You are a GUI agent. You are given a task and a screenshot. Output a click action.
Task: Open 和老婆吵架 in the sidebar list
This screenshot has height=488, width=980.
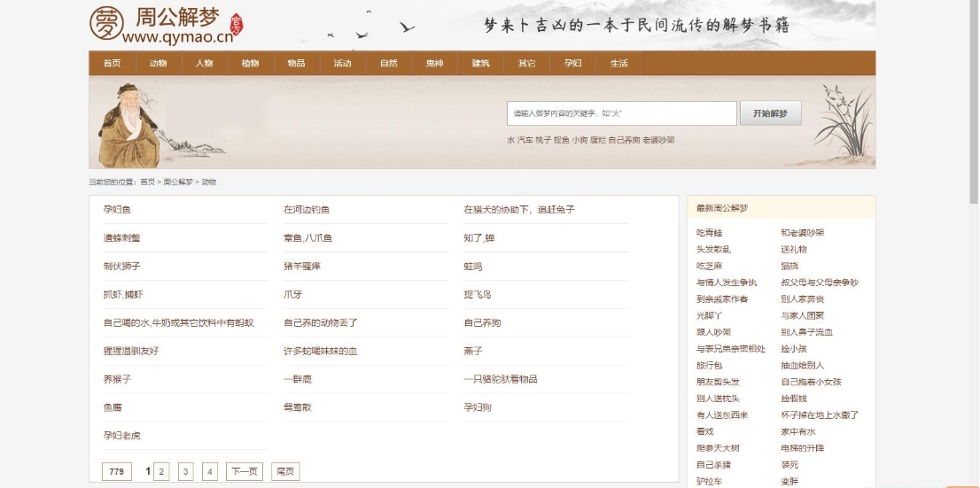pyautogui.click(x=802, y=232)
